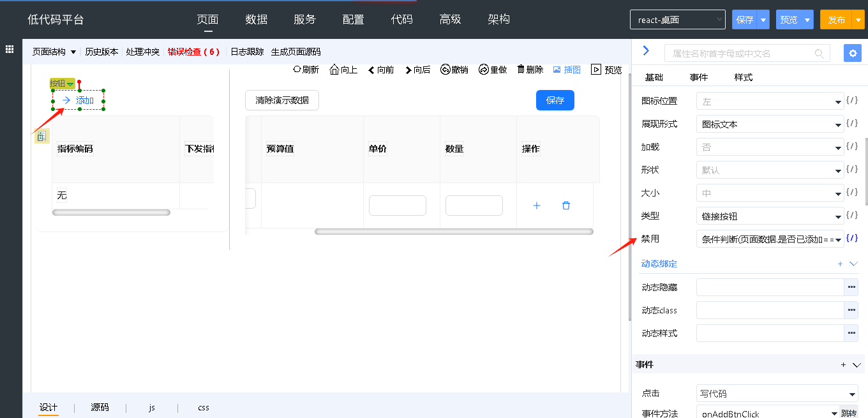868x418 pixels.
Task: Click the search magnifier in property search
Action: point(819,54)
